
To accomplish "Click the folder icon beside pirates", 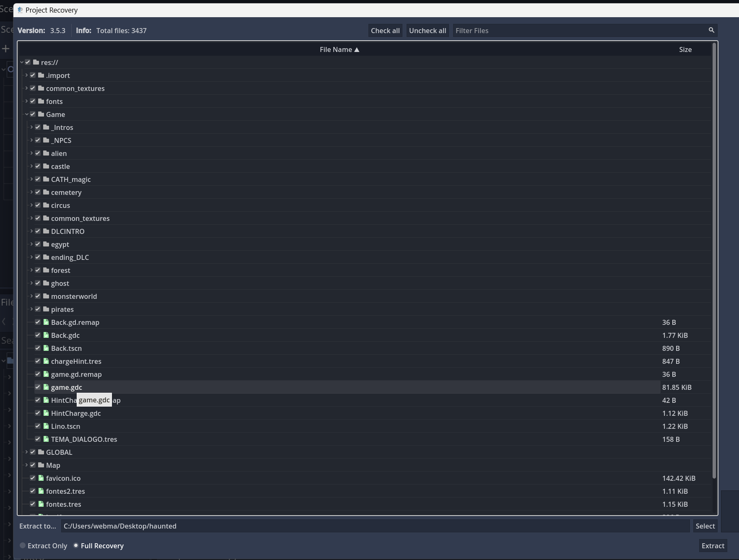I will [46, 309].
